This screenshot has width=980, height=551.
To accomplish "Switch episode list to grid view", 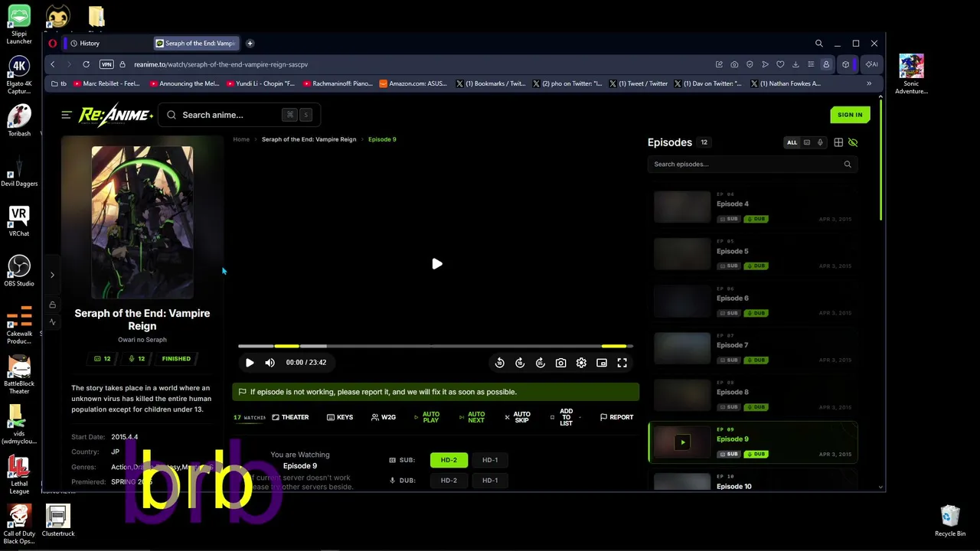I will pyautogui.click(x=838, y=142).
